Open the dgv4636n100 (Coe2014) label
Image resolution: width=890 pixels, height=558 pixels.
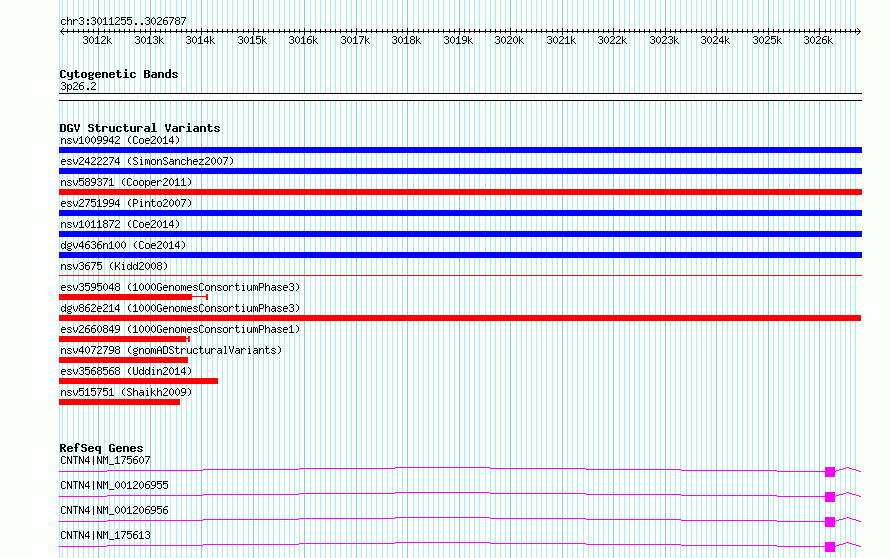pyautogui.click(x=123, y=245)
